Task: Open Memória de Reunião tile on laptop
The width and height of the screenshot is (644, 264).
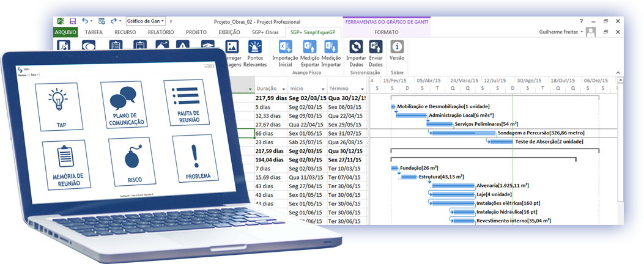Action: coord(65,165)
